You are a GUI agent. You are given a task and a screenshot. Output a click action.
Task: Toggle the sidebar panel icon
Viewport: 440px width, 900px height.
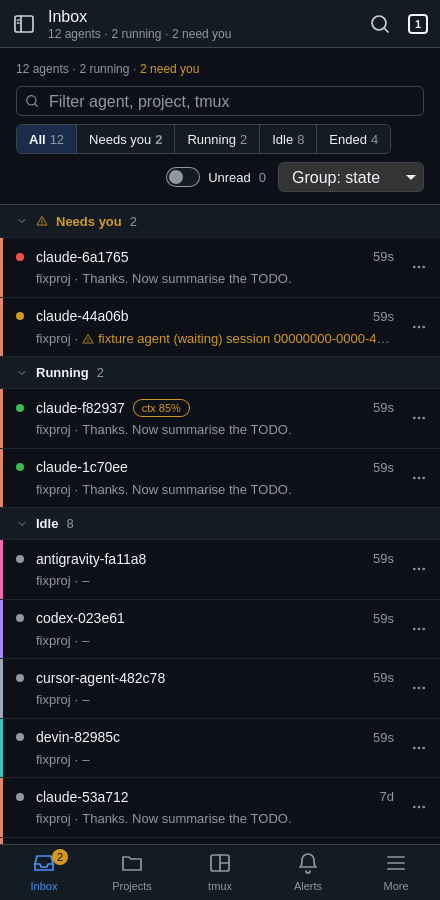coord(24,24)
